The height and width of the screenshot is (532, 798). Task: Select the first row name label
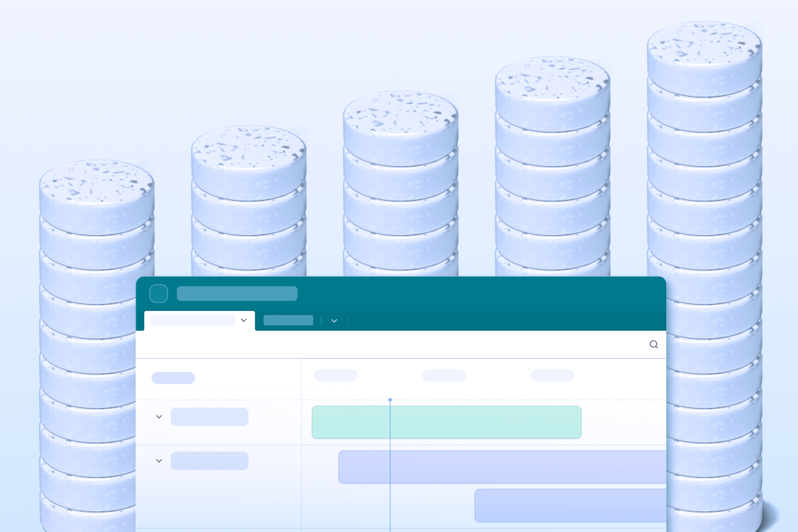click(x=209, y=417)
